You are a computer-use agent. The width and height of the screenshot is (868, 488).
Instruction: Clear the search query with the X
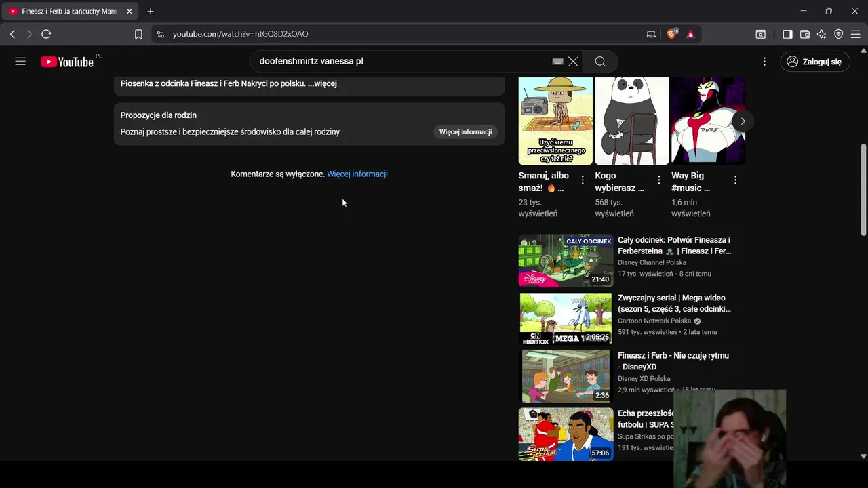coord(573,62)
